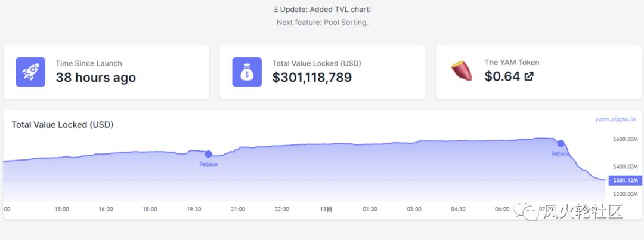Viewport: 644px width, 240px height.
Task: Click the $600.00M price axis label
Action: (626, 140)
